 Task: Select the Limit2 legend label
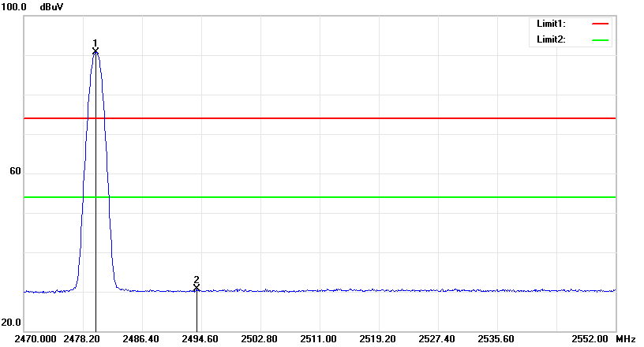[551, 39]
